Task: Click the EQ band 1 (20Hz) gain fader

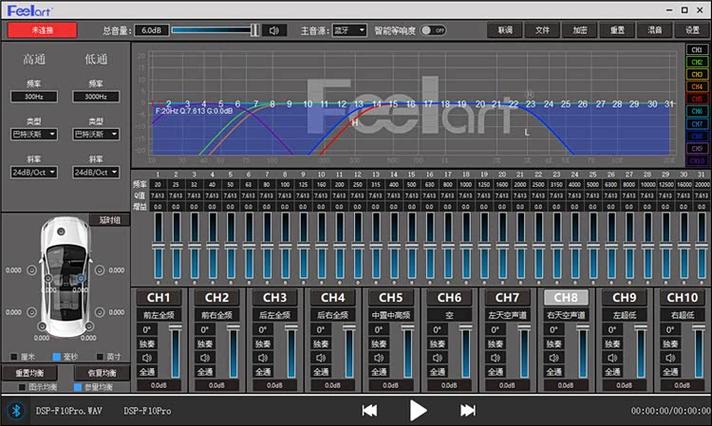Action: coord(158,246)
